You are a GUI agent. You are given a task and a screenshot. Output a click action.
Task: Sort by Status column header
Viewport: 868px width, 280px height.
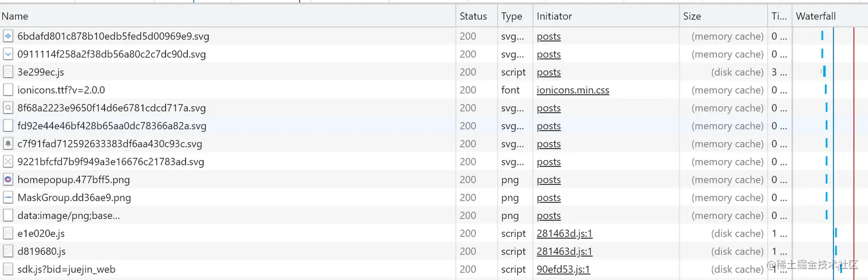tap(473, 16)
